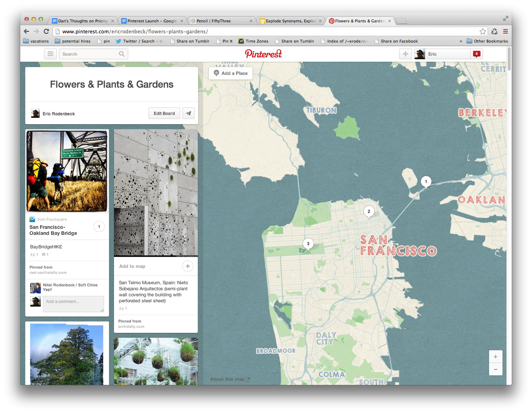The image size is (532, 413).
Task: Zoom out on the map
Action: coord(495,369)
